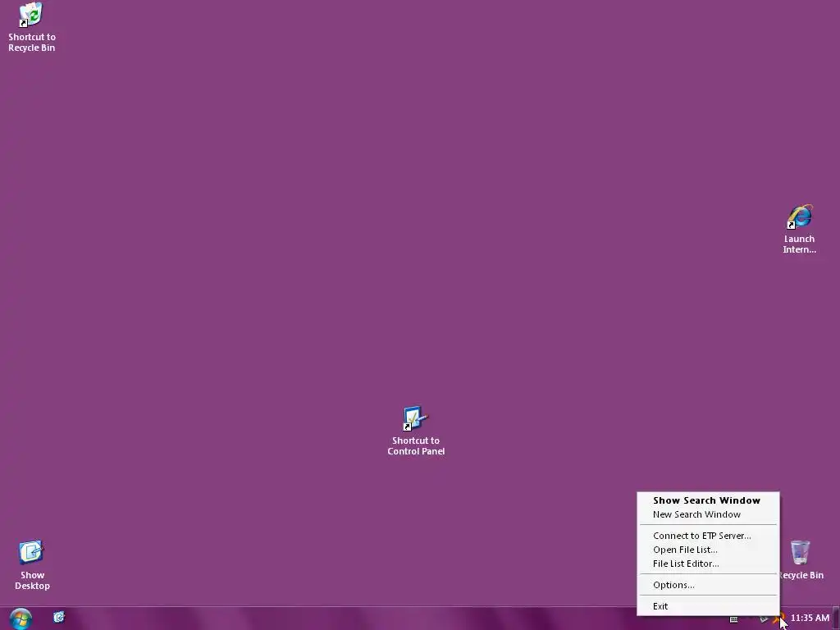The width and height of the screenshot is (840, 630).
Task: Select the Recycle Bin desktop icon
Action: (801, 559)
